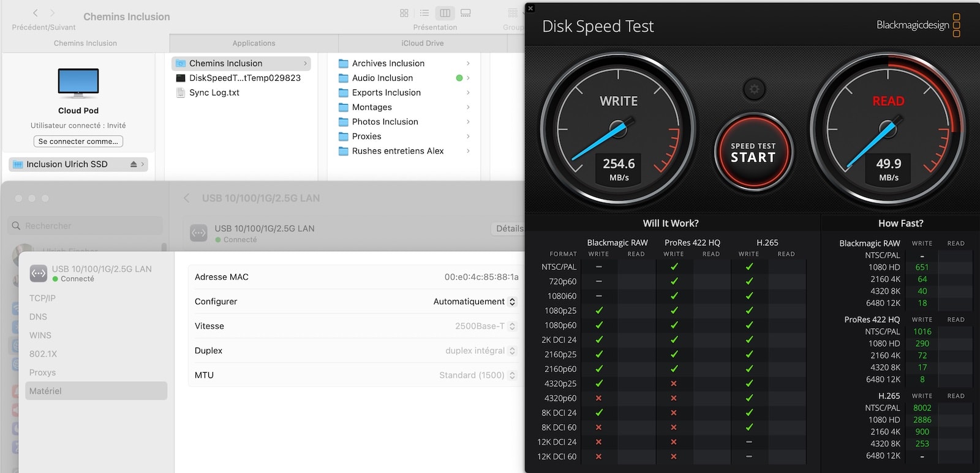This screenshot has width=980, height=473.
Task: Switch Finder to gallery view
Action: (466, 13)
